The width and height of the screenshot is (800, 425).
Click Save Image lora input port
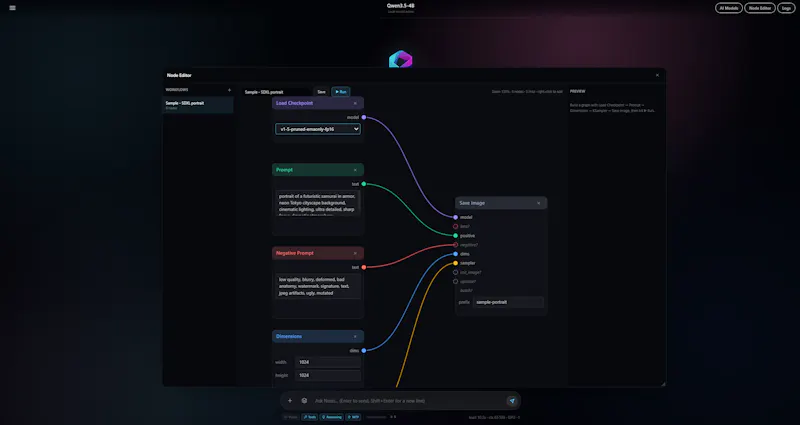click(x=456, y=227)
